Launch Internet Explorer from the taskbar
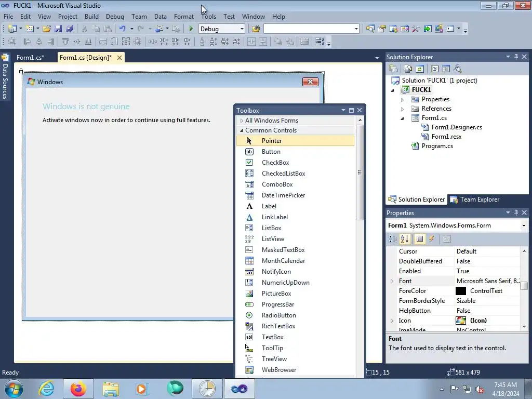Screen dimensions: 532x399 46,389
